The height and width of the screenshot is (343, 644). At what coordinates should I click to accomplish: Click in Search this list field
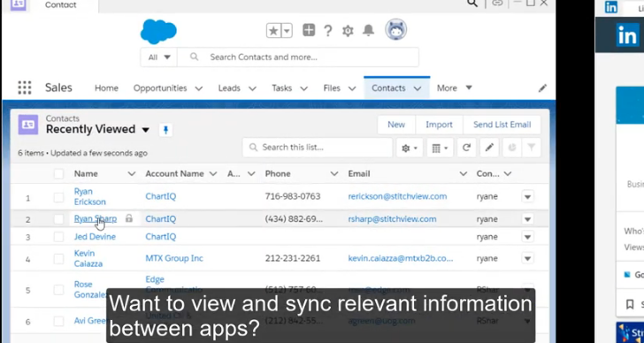pyautogui.click(x=317, y=148)
